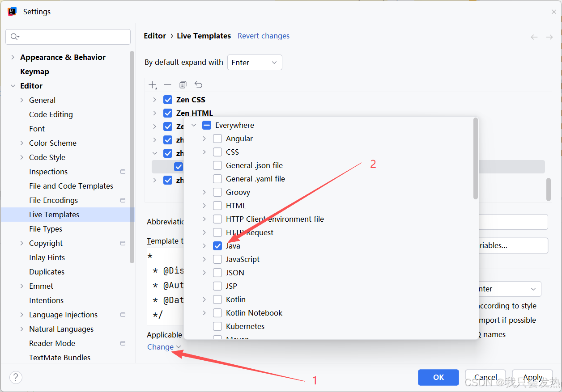Viewport: 562px width, 392px height.
Task: Click the settings sidebar vertical scrollbar
Action: pos(132,156)
